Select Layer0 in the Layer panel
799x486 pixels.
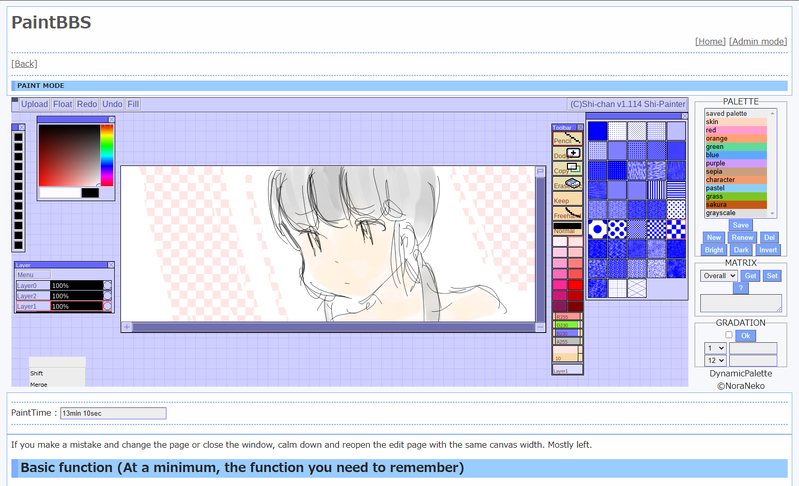pyautogui.click(x=33, y=285)
